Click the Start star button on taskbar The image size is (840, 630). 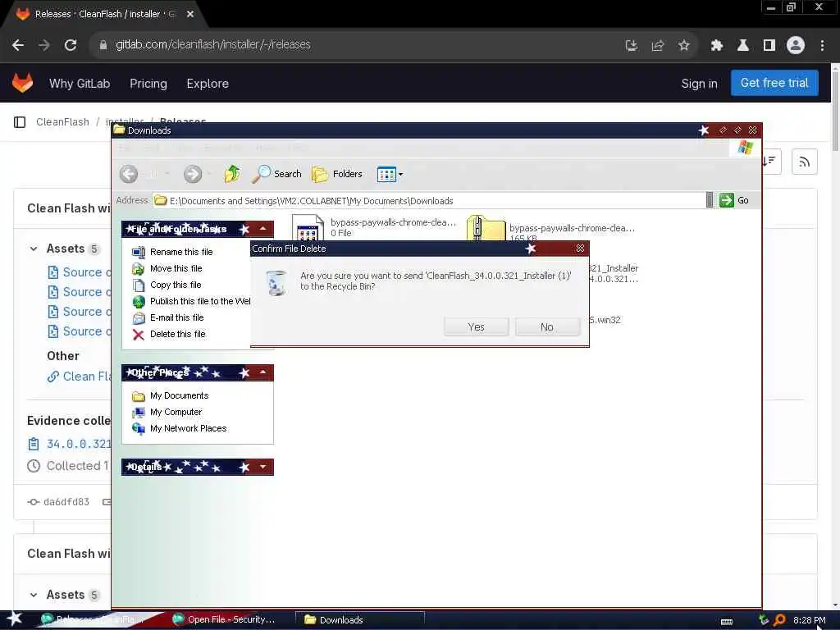pos(14,619)
